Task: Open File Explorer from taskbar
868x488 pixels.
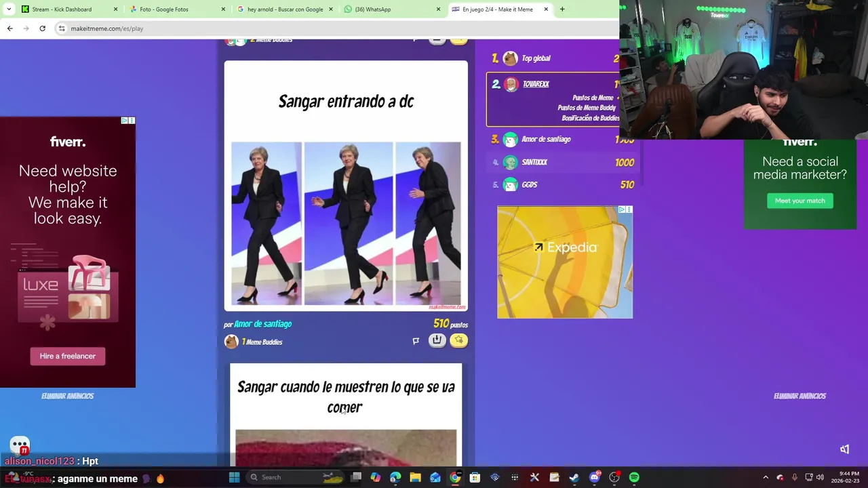Action: (415, 477)
